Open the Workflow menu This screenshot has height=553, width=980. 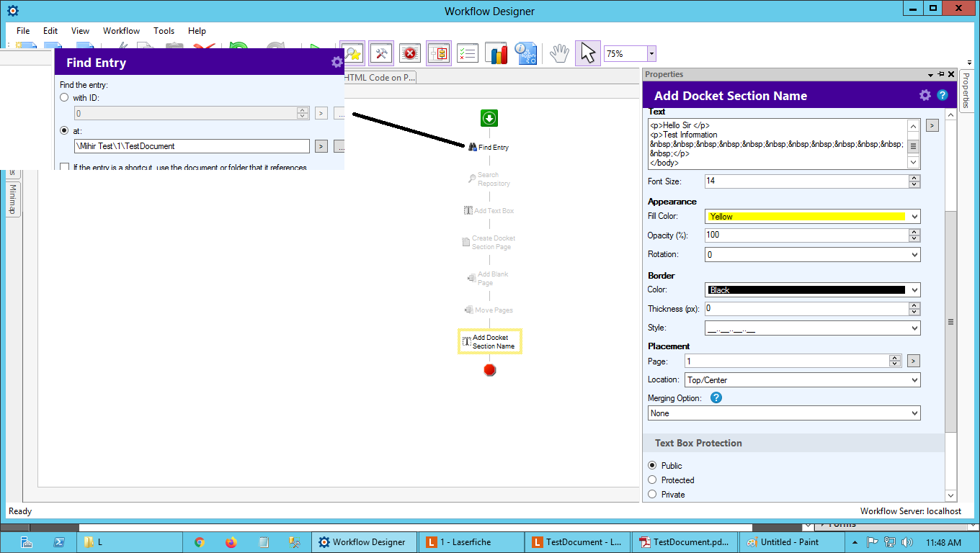coord(121,31)
